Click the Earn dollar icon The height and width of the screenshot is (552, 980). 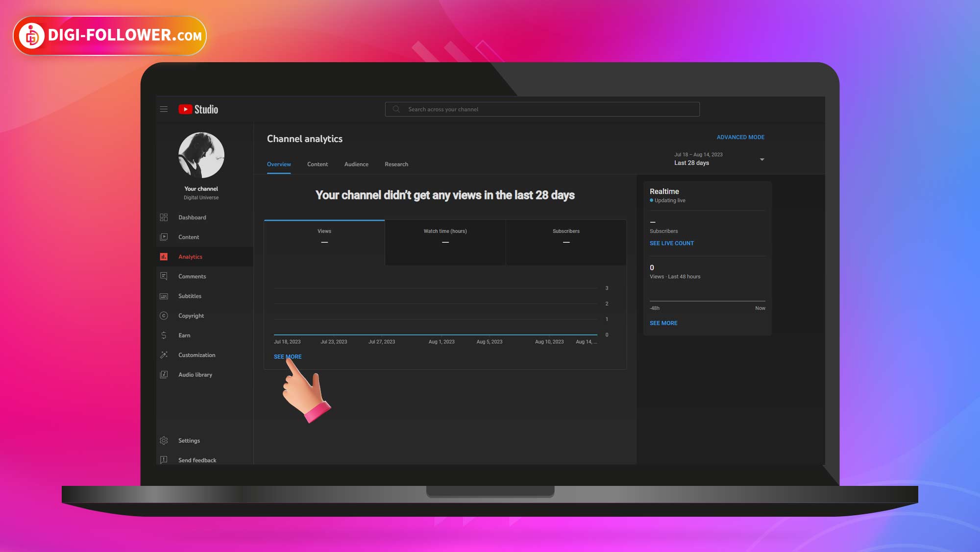(x=164, y=336)
